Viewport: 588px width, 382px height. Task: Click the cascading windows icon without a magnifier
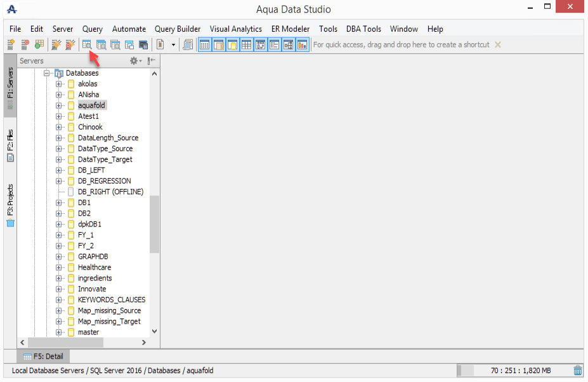tap(129, 44)
